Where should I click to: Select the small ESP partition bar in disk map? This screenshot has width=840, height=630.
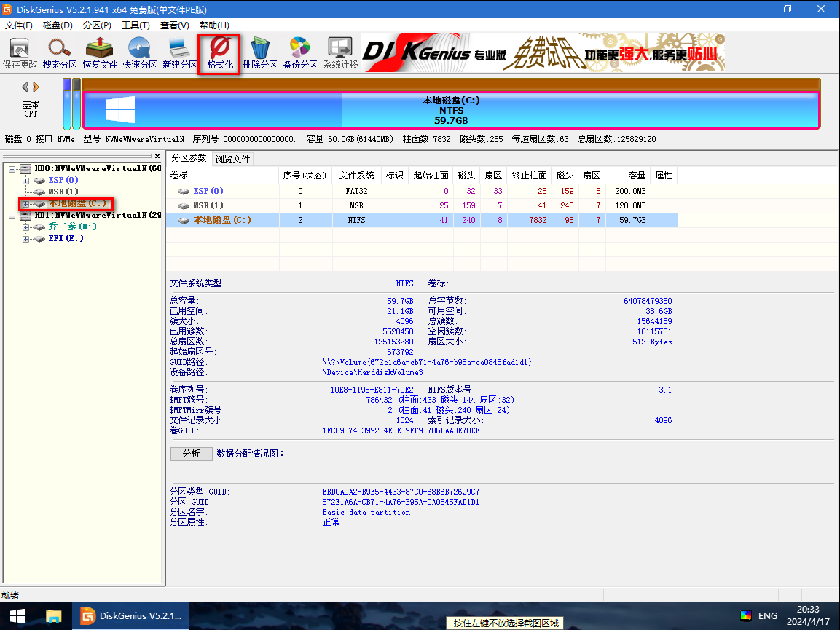(x=67, y=104)
